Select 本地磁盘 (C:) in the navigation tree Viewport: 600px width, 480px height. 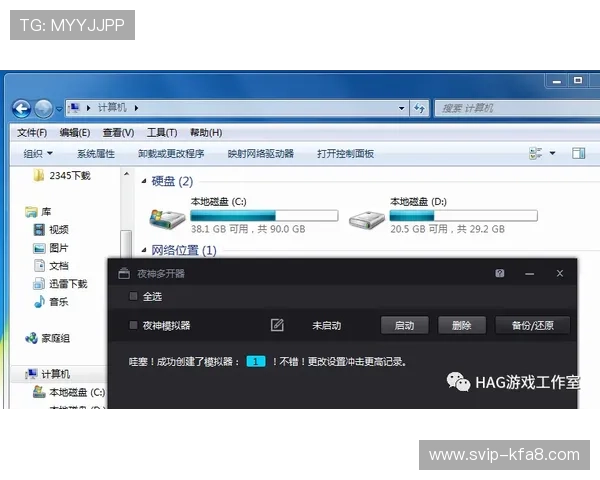[69, 392]
